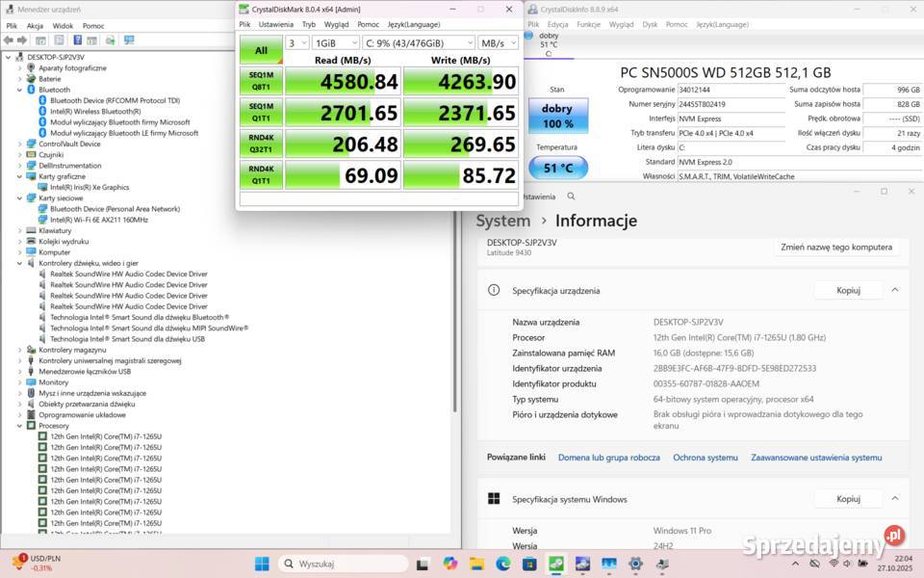This screenshot has width=924, height=578.
Task: Open the MB/s unit dropdown
Action: click(x=499, y=43)
